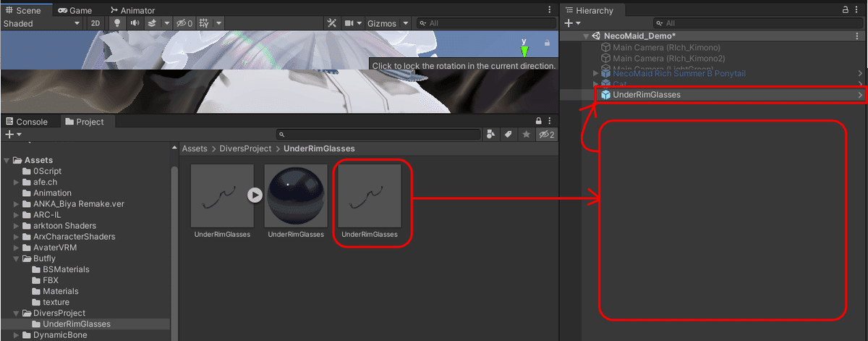Select the UnderRimGlasses sphere material thumbnail

(296, 195)
